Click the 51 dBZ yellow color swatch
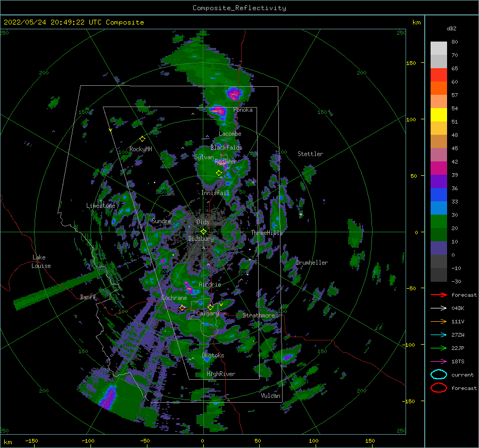The image size is (479, 448). click(439, 115)
